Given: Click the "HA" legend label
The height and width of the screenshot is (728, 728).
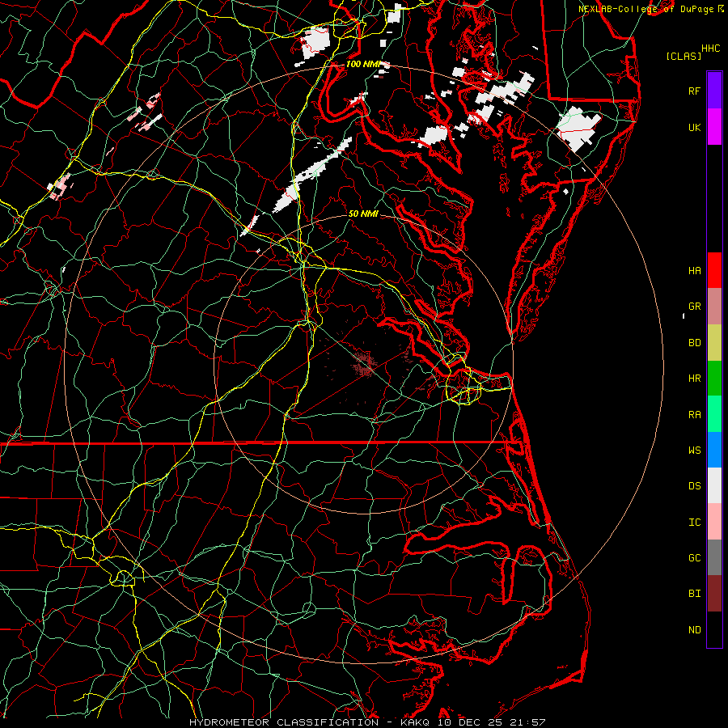Looking at the screenshot, I should (694, 271).
